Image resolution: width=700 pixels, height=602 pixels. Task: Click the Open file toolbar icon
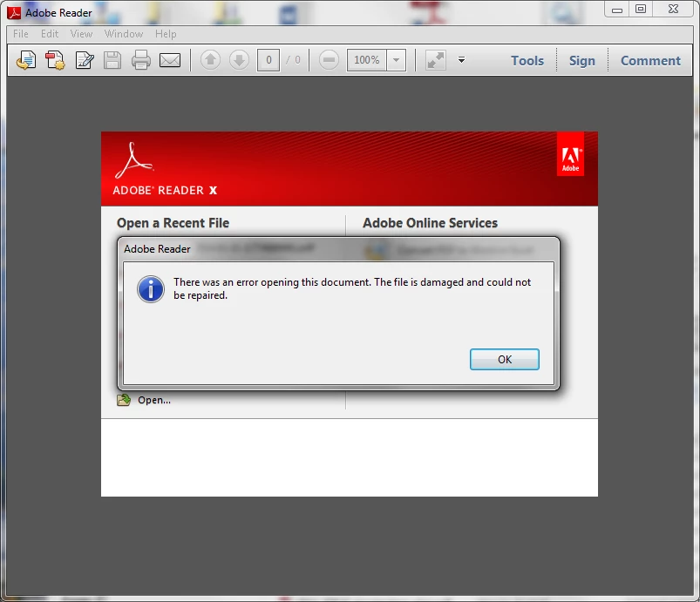(26, 60)
